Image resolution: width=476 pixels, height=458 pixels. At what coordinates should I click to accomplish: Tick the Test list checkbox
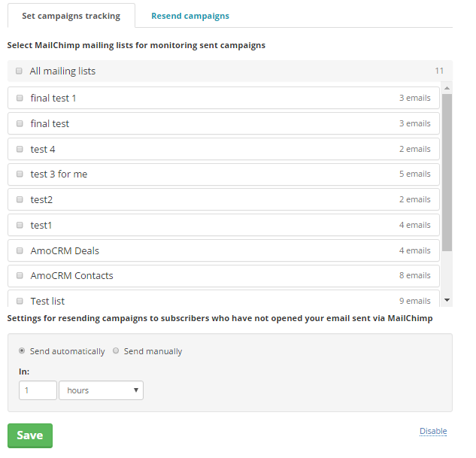pyautogui.click(x=20, y=301)
